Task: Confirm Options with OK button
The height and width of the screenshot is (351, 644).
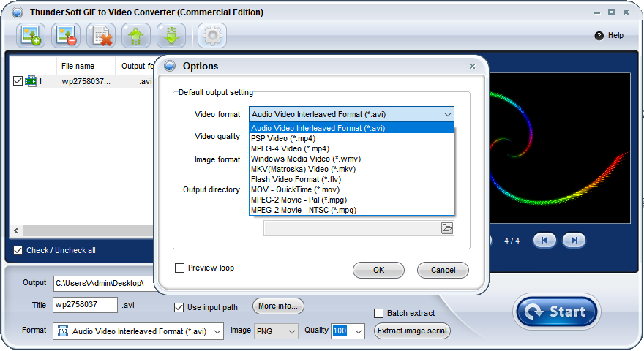Action: click(x=378, y=270)
